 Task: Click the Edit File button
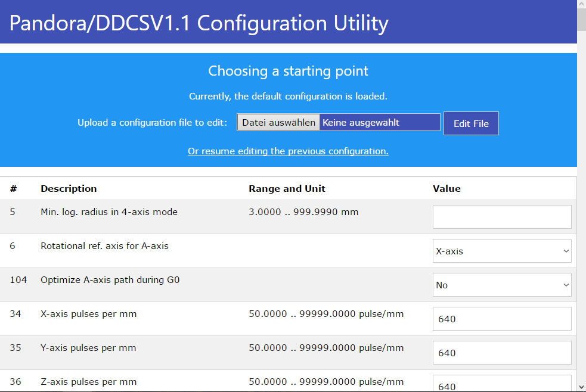471,123
